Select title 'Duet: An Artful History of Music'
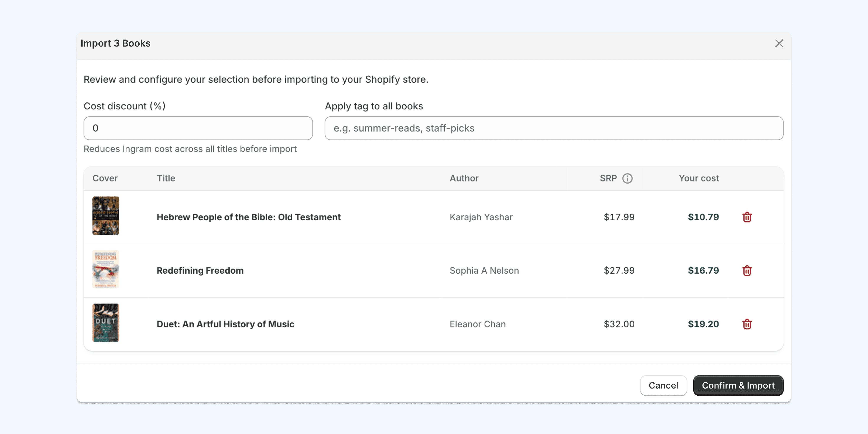The height and width of the screenshot is (434, 868). [x=225, y=324]
